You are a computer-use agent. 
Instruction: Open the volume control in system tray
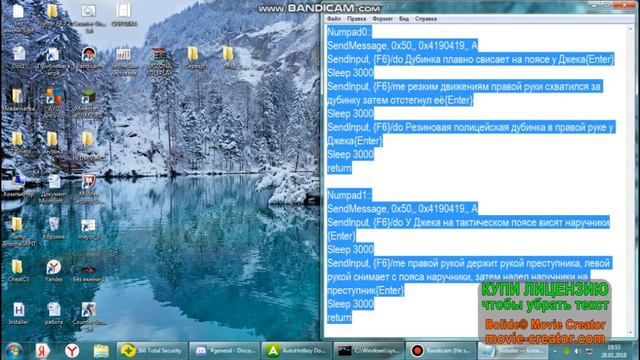pos(578,351)
